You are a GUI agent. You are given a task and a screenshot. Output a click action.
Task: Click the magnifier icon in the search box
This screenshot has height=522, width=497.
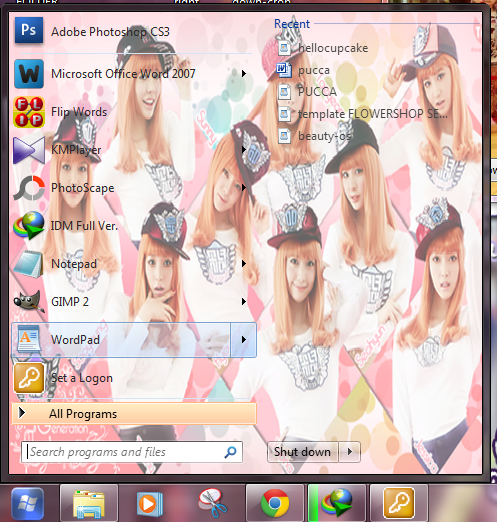coord(230,452)
